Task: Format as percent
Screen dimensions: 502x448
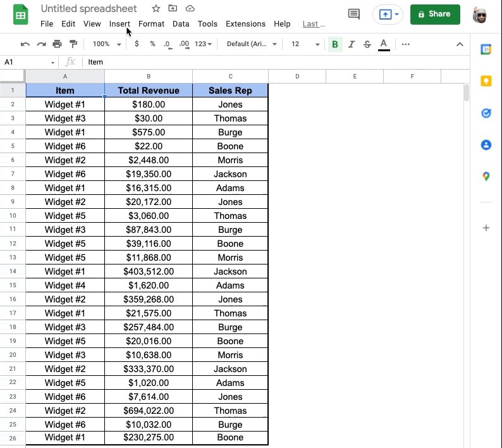Action: pos(153,44)
